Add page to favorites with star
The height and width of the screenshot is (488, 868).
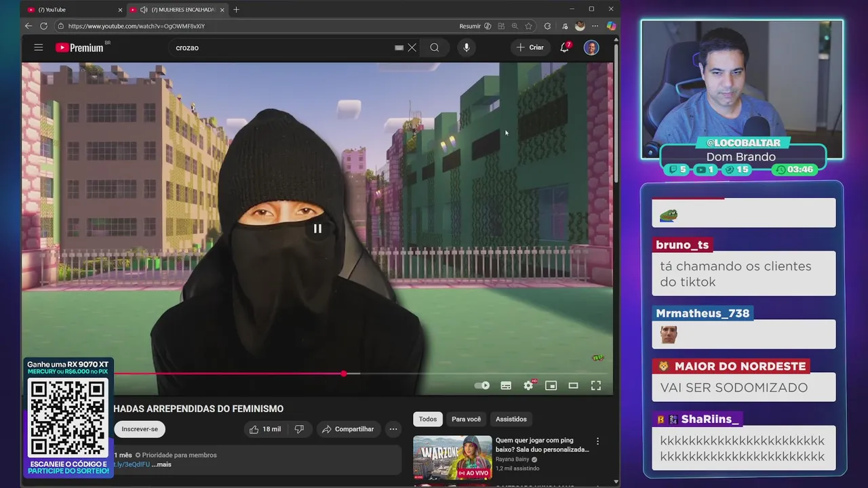tap(528, 26)
